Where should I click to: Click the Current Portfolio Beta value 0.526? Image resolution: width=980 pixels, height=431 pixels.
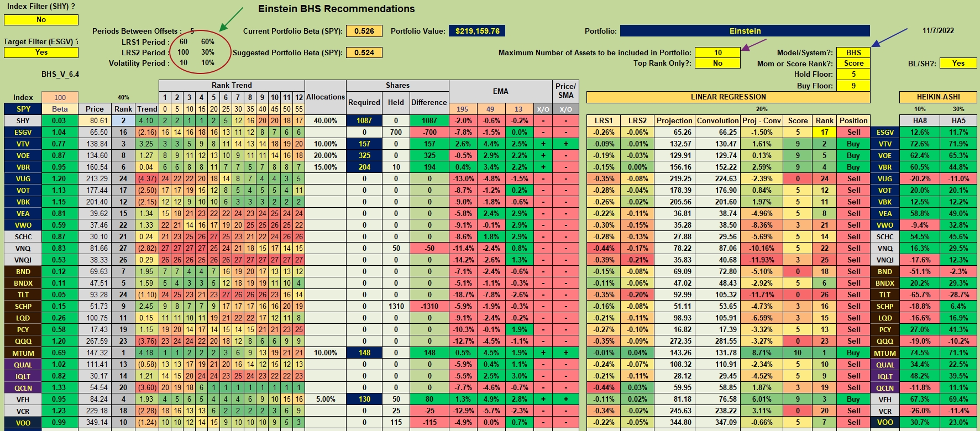364,31
